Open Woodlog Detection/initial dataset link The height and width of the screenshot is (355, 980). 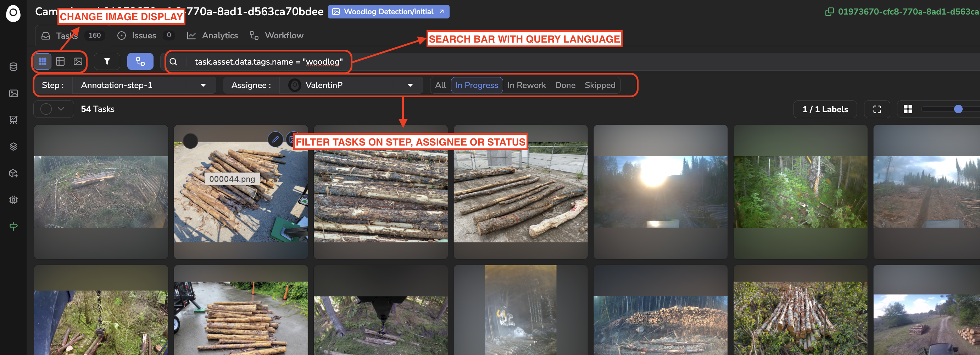[389, 12]
